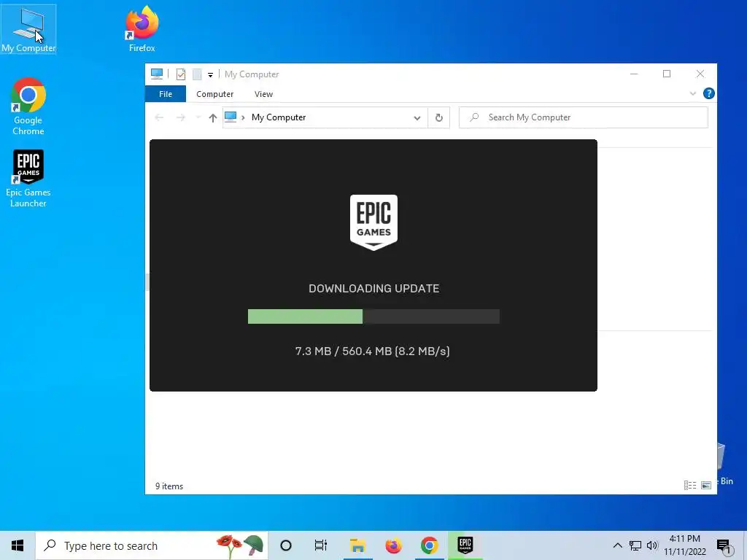Go up one folder level
The height and width of the screenshot is (560, 747).
[x=212, y=117]
